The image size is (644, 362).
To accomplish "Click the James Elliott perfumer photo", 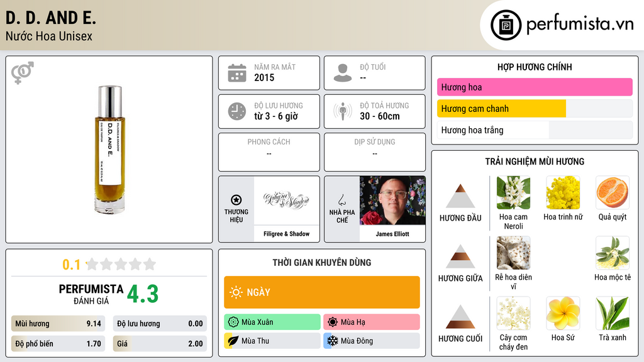I will [392, 200].
